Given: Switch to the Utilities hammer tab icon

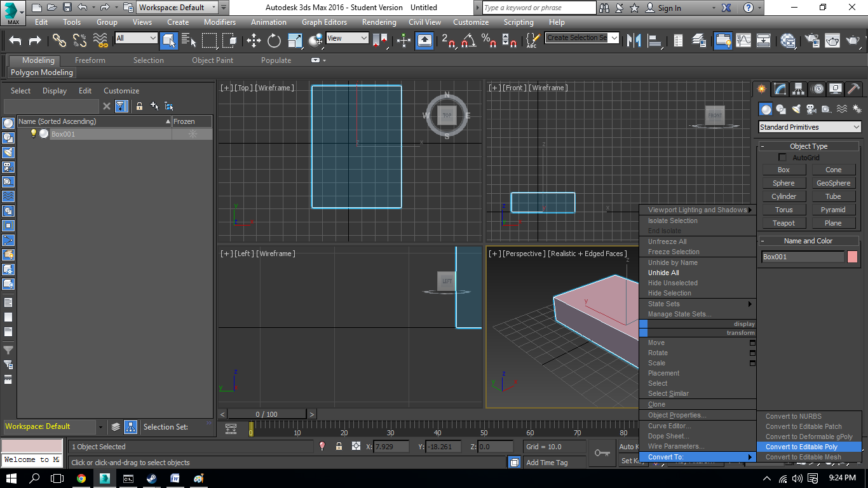Looking at the screenshot, I should coord(854,89).
